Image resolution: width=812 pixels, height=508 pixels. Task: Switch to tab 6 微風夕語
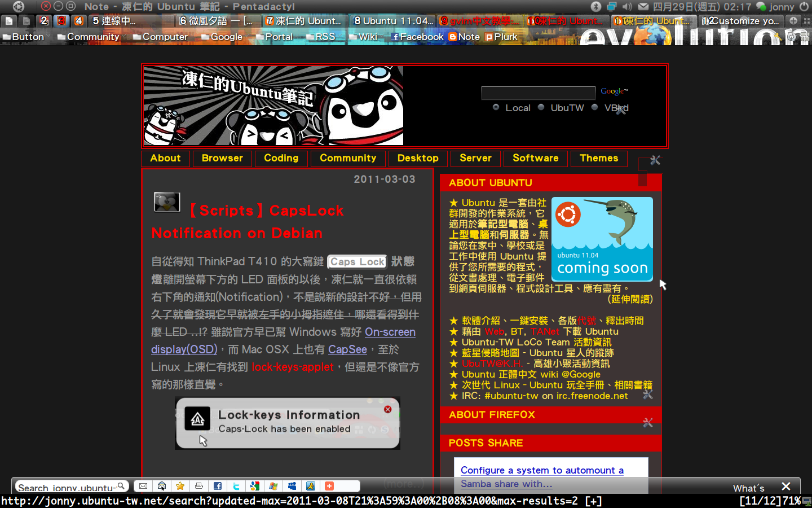coord(218,21)
